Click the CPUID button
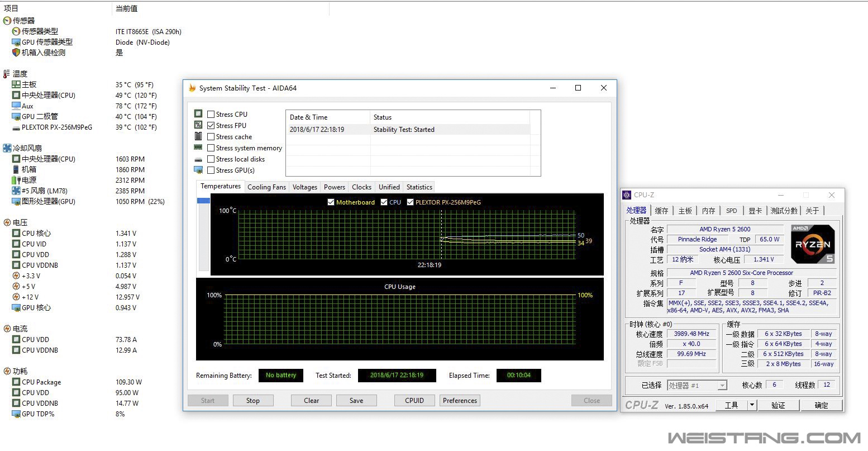This screenshot has height=451, width=868. 414,400
